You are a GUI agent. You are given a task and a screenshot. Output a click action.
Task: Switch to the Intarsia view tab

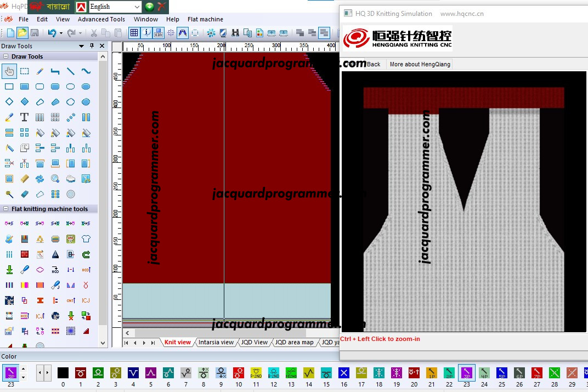point(216,342)
